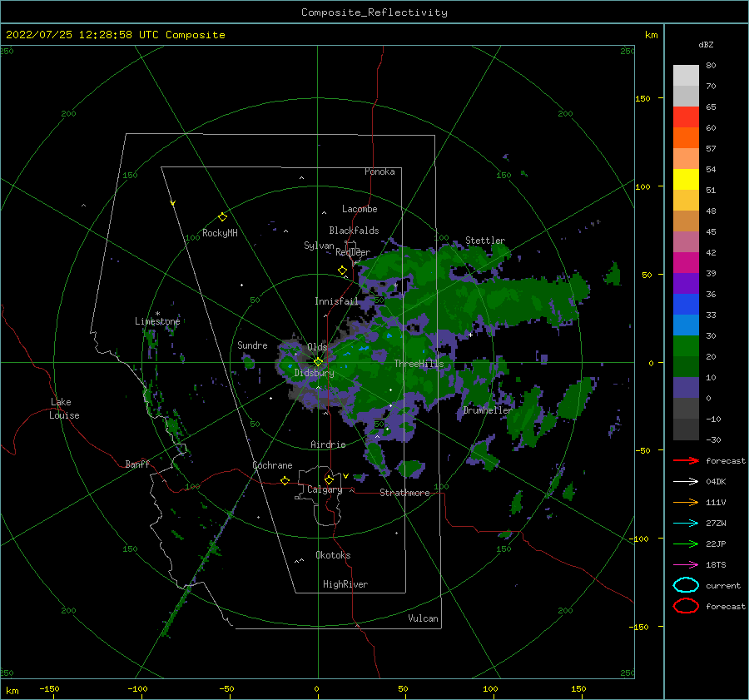Viewport: 749px width, 700px height.
Task: Click the Strathmore town label
Action: click(404, 493)
